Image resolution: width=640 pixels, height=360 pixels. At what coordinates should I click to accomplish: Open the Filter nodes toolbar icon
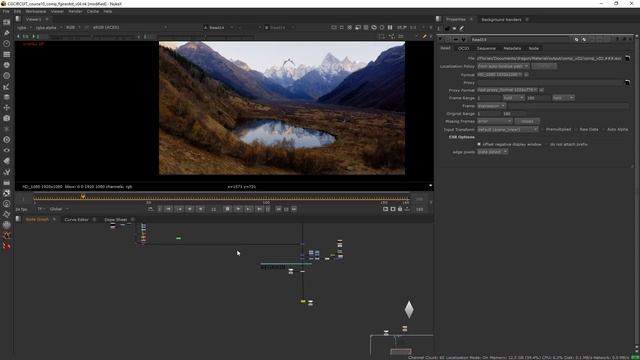pos(7,76)
